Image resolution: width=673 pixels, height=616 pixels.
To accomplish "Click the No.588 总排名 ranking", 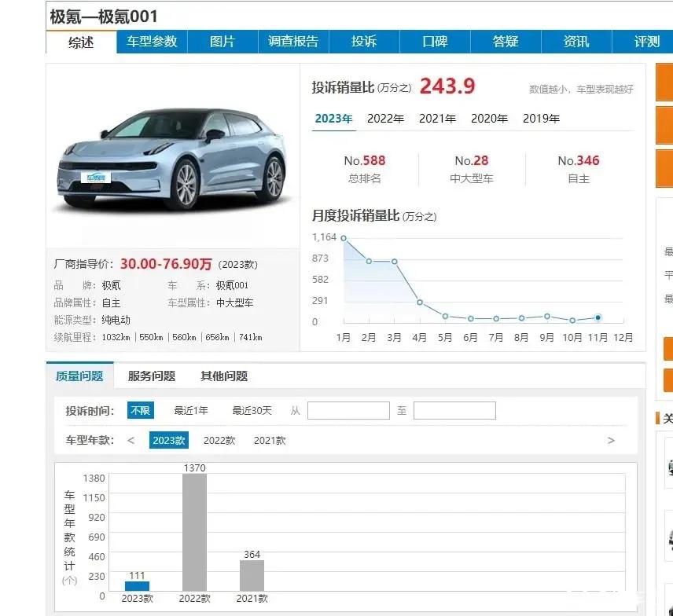I will (364, 169).
